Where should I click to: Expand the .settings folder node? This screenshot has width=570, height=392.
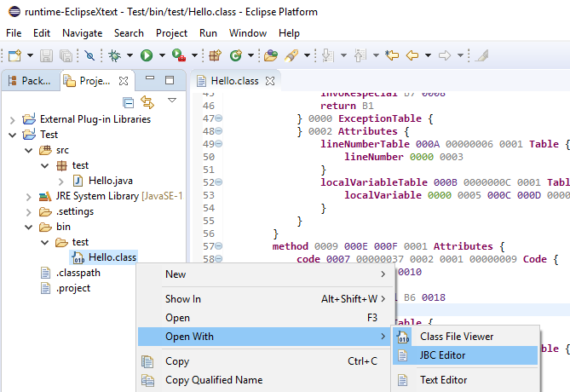(x=29, y=212)
